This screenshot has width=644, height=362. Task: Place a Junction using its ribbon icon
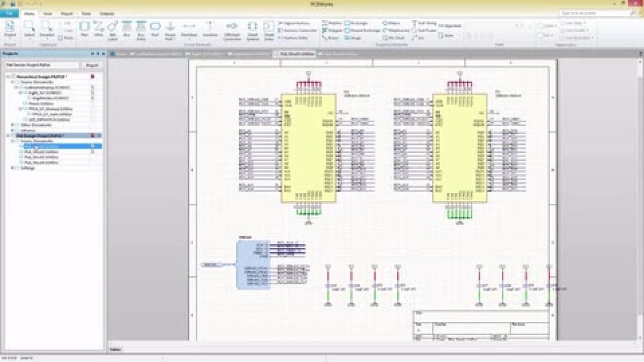click(209, 26)
